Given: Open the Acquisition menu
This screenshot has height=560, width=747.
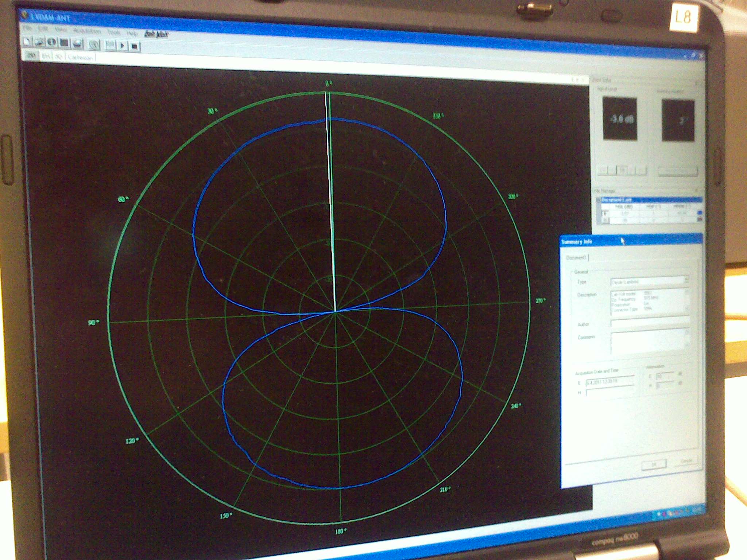Looking at the screenshot, I should (87, 31).
